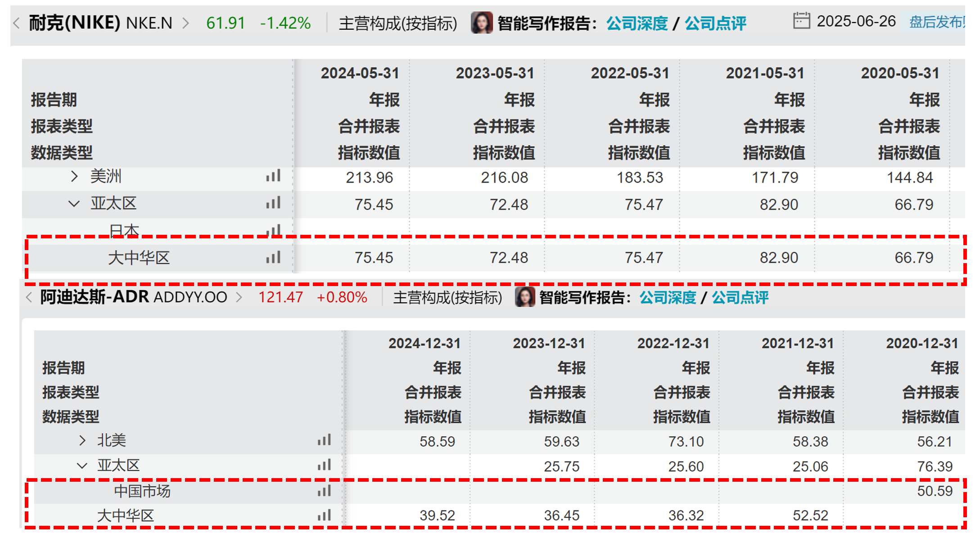Image resolution: width=980 pixels, height=542 pixels.
Task: Go to next stock after NKE.N
Action: (x=185, y=23)
